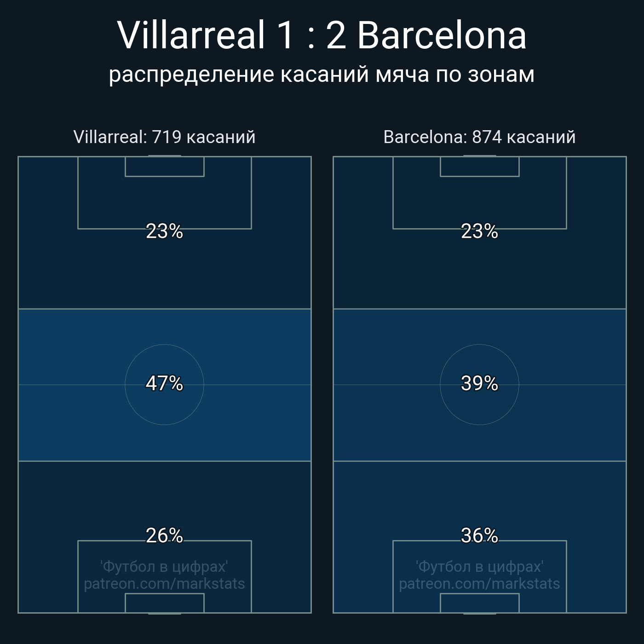Viewport: 644px width, 644px height.
Task: Open patreon.com/markstats link on Villarreal pitch
Action: [x=164, y=584]
